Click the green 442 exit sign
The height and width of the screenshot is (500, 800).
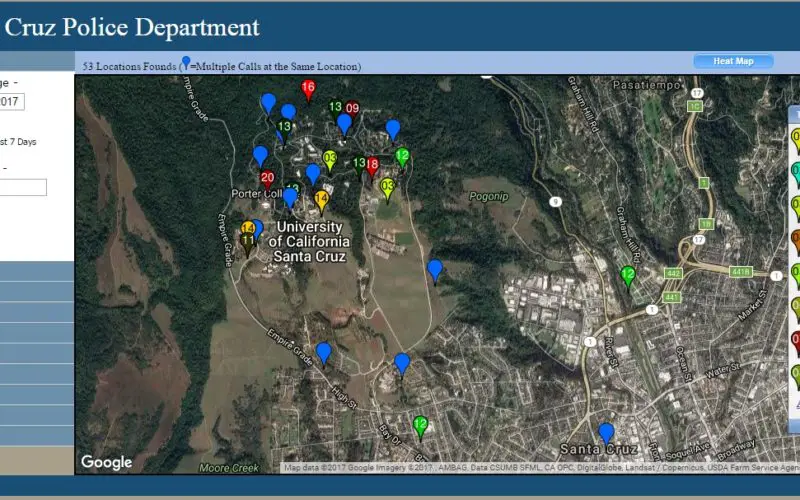[x=673, y=273]
